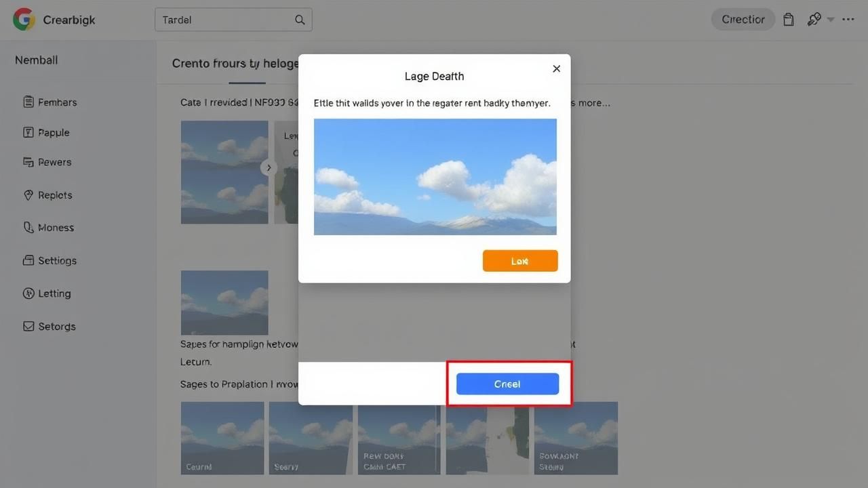Screen dimensions: 868x488
Task: Select Letting in the sidebar
Action: 54,293
